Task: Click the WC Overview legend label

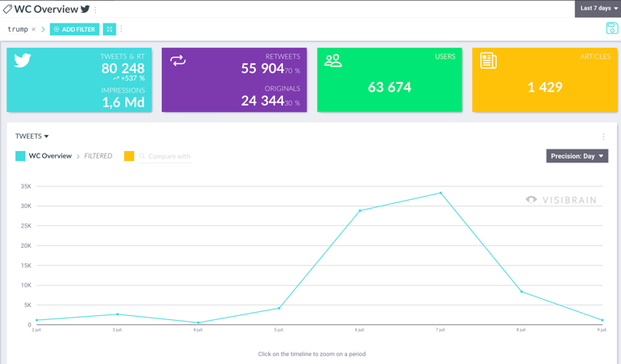Action: coord(50,156)
